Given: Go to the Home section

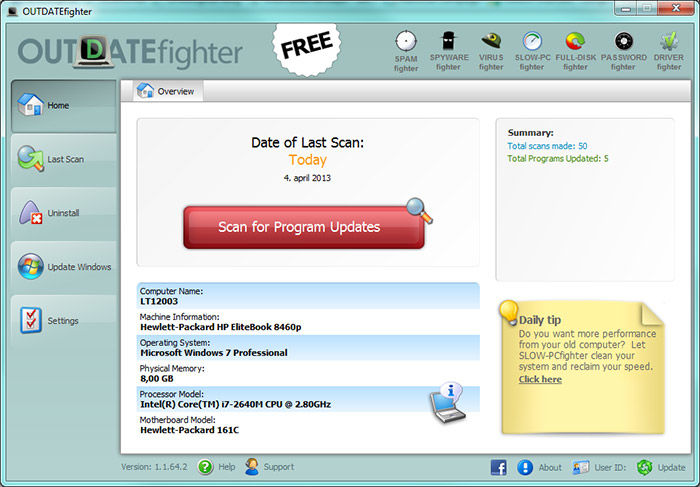Looking at the screenshot, I should click(63, 106).
